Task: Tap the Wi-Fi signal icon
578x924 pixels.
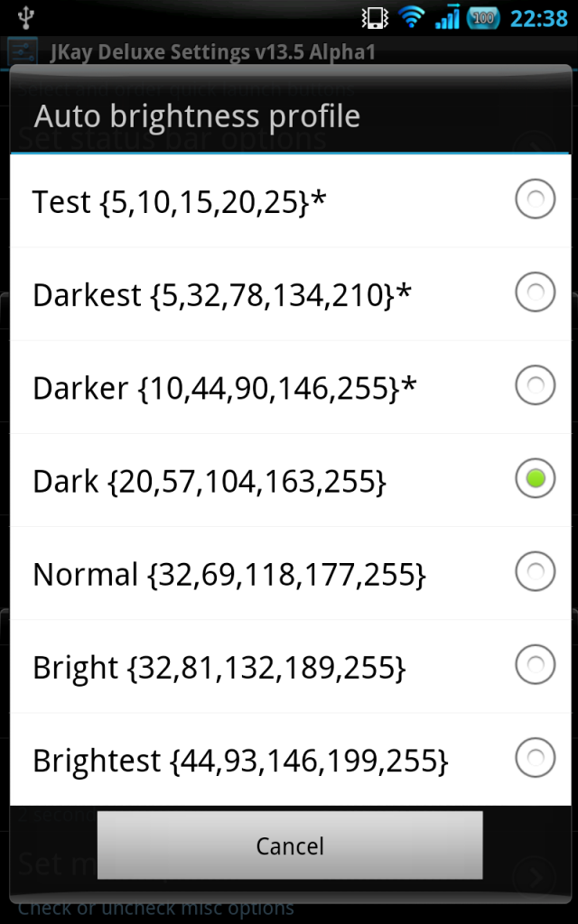Action: pyautogui.click(x=412, y=18)
